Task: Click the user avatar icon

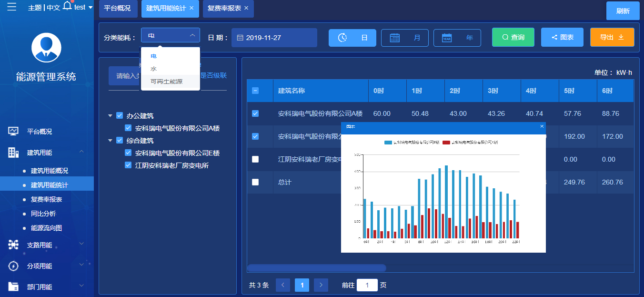Action: pos(46,48)
